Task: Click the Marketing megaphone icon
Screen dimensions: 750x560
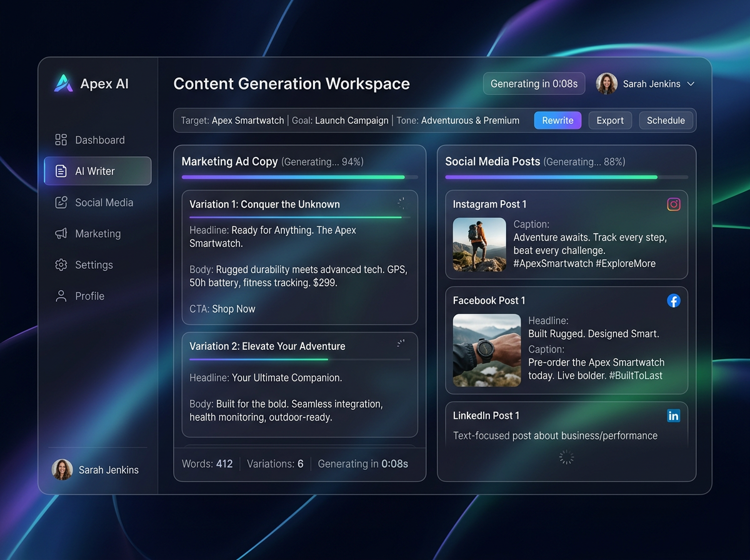Action: (x=61, y=233)
